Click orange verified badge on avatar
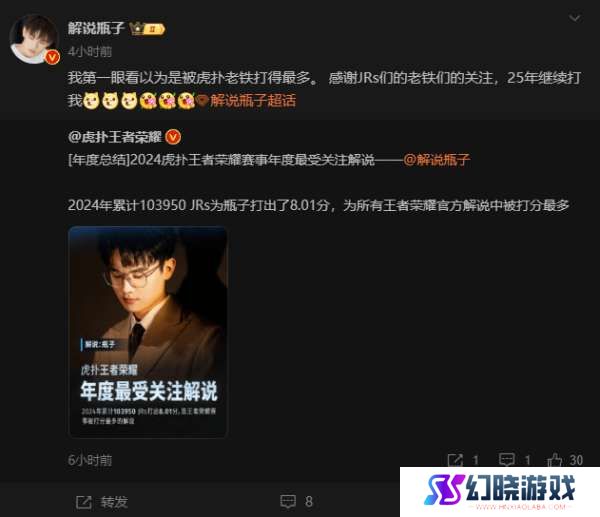This screenshot has height=517, width=600. 52,57
